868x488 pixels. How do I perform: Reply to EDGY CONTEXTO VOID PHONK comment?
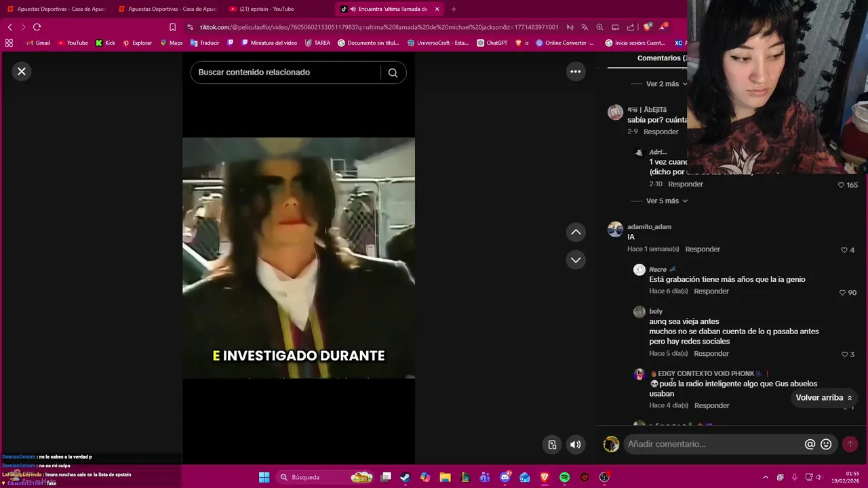tap(711, 405)
